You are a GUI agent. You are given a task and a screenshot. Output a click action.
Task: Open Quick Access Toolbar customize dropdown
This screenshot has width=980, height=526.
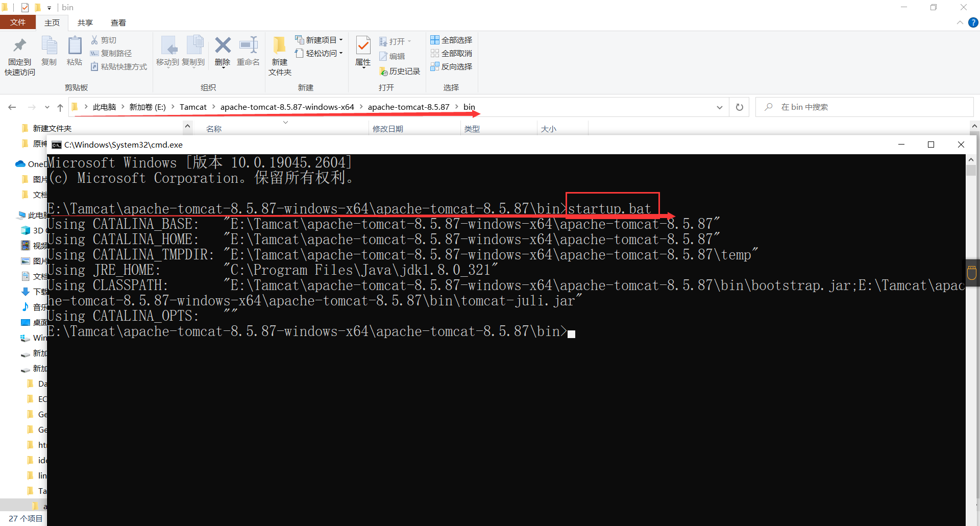click(x=49, y=8)
